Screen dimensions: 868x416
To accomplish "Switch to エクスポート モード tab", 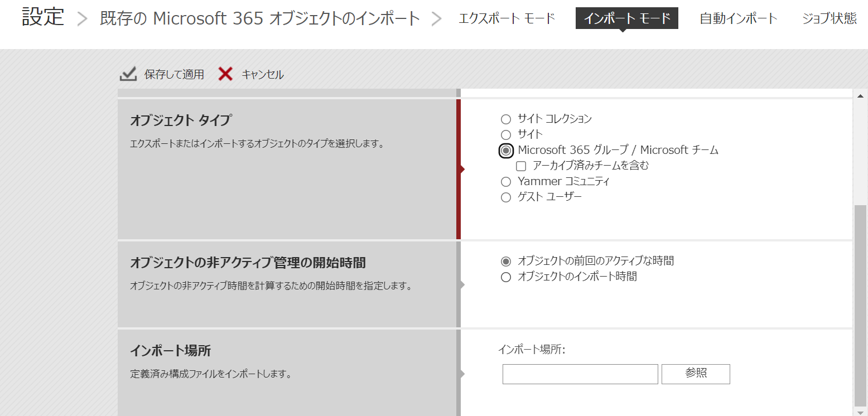I will (x=507, y=18).
